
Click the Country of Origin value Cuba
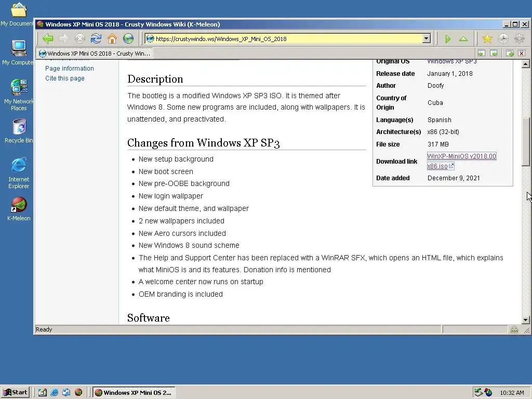[435, 102]
